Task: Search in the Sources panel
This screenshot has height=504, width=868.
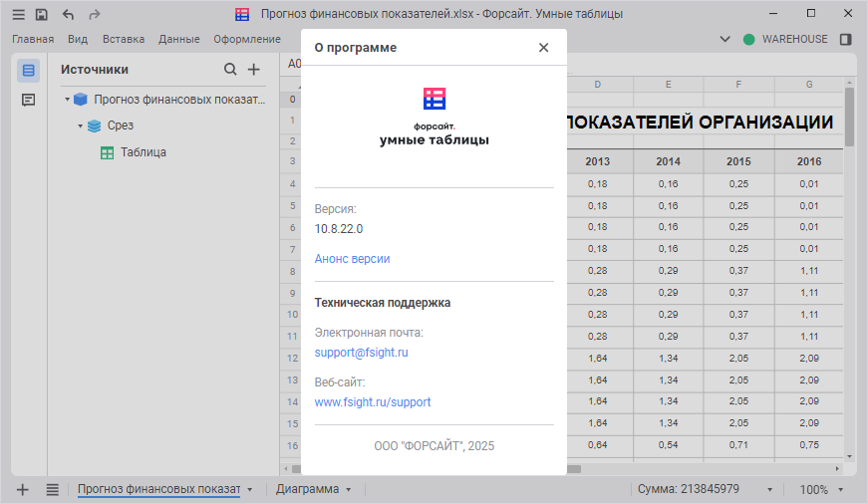Action: [x=230, y=69]
